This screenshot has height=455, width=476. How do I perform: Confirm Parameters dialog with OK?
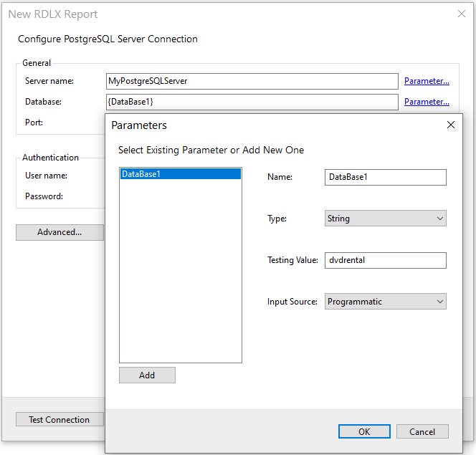[364, 431]
